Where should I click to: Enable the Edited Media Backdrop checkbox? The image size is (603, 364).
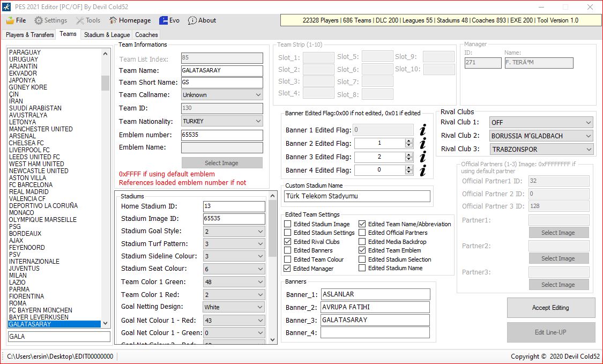(362, 242)
